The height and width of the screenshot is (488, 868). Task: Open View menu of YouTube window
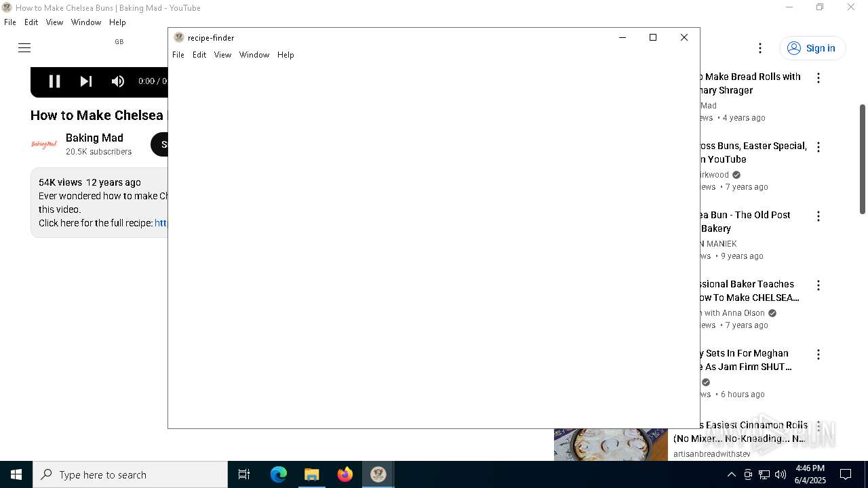pos(54,22)
